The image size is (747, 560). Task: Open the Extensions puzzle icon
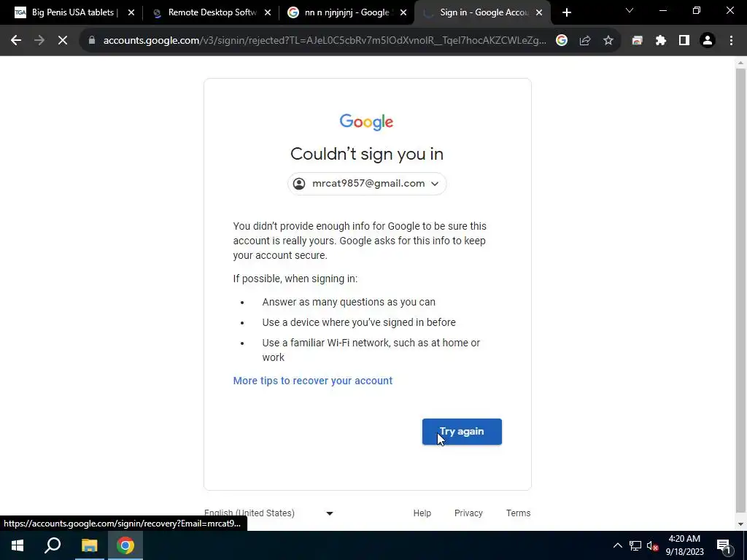661,41
